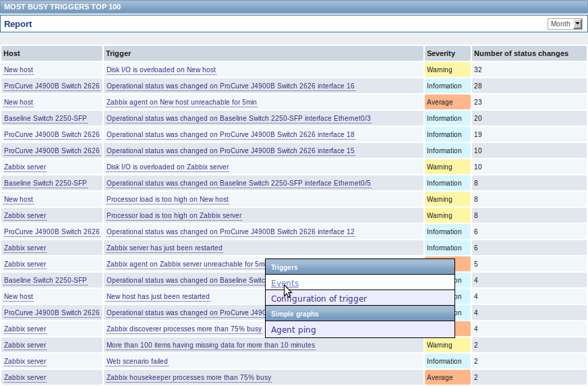Open Agent ping simple graph

tap(293, 330)
